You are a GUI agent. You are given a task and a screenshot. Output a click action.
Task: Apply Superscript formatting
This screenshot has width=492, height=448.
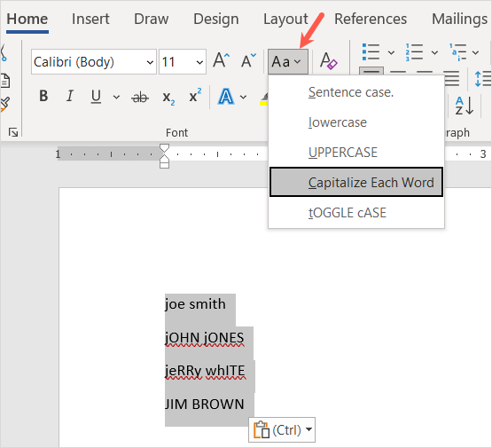[195, 96]
